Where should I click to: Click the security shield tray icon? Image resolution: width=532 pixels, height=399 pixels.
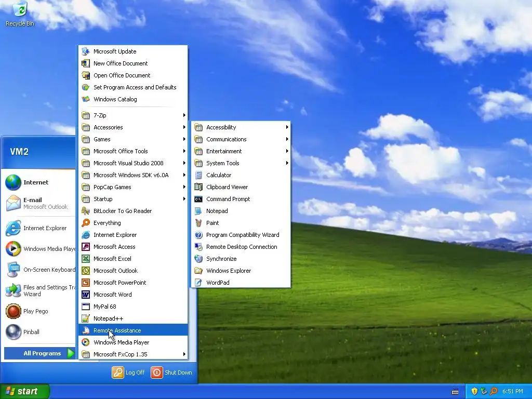[x=474, y=391]
